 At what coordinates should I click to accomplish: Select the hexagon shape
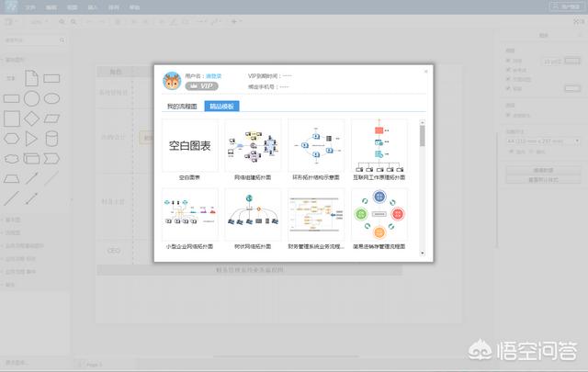tap(12, 139)
